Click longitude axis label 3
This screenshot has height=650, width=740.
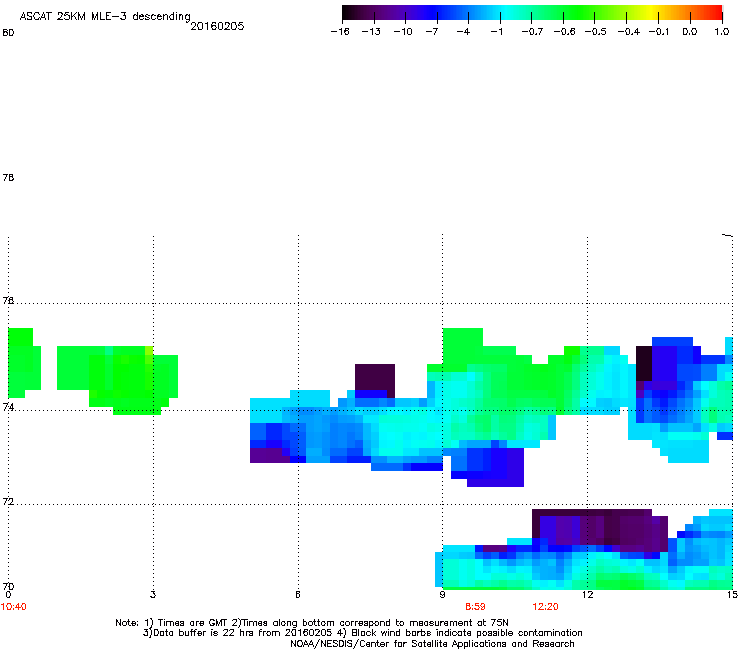click(153, 595)
